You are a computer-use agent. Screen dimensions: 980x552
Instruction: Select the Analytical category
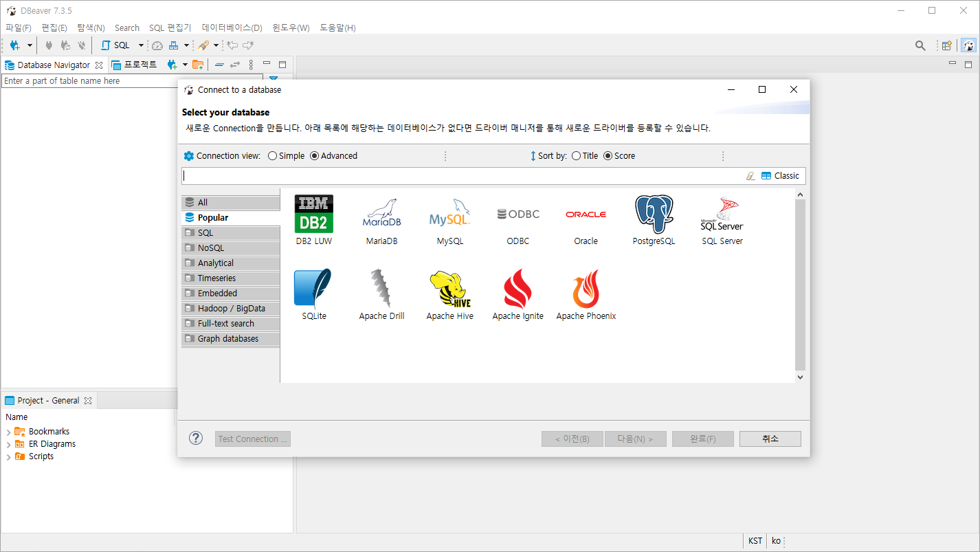231,263
